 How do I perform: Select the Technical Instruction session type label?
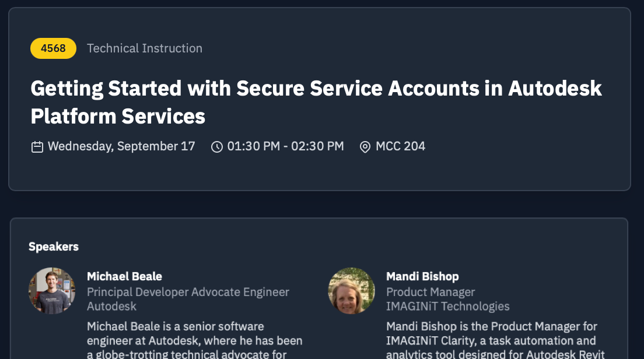(x=145, y=48)
